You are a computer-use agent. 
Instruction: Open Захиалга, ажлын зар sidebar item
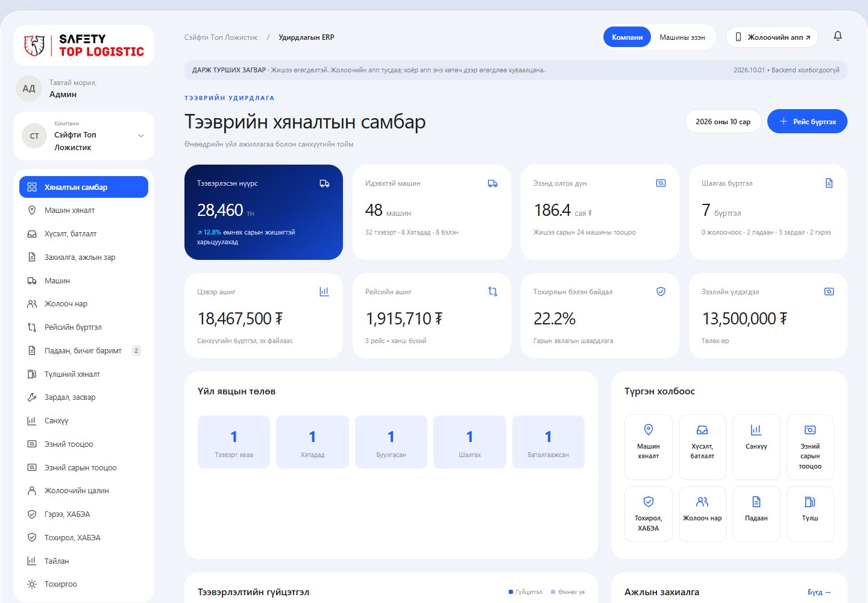point(84,257)
